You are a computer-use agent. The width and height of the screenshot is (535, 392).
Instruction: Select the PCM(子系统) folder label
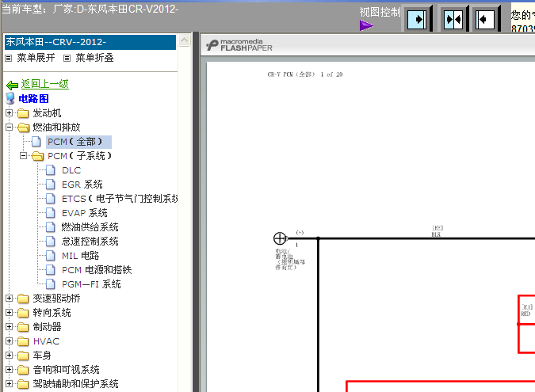pos(79,156)
